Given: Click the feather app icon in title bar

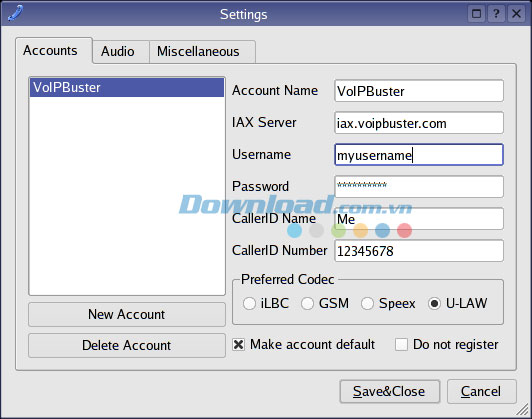Looking at the screenshot, I should [15, 14].
